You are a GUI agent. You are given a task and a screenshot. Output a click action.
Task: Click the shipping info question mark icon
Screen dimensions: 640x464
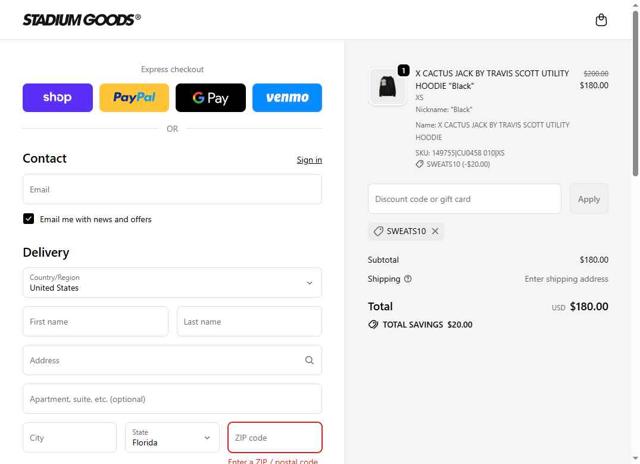click(408, 279)
